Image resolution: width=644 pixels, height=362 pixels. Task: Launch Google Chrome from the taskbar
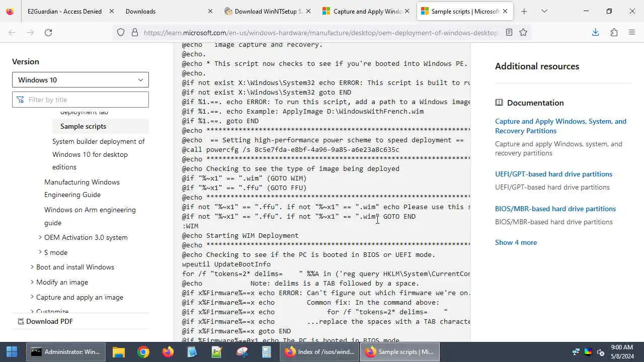click(x=143, y=352)
